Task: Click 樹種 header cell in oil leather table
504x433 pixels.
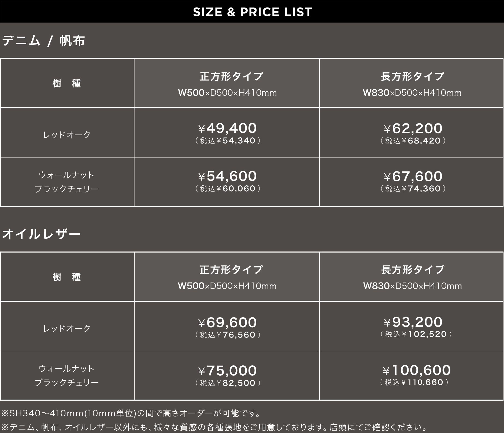Action: point(67,277)
